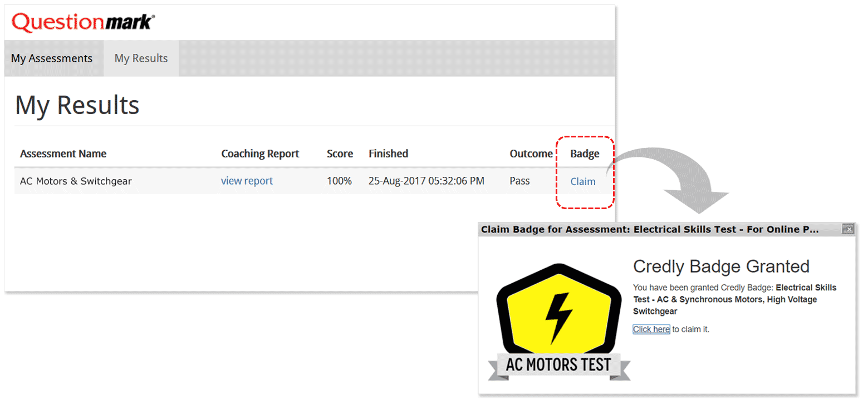Close the Claim Badge dialog

point(848,229)
